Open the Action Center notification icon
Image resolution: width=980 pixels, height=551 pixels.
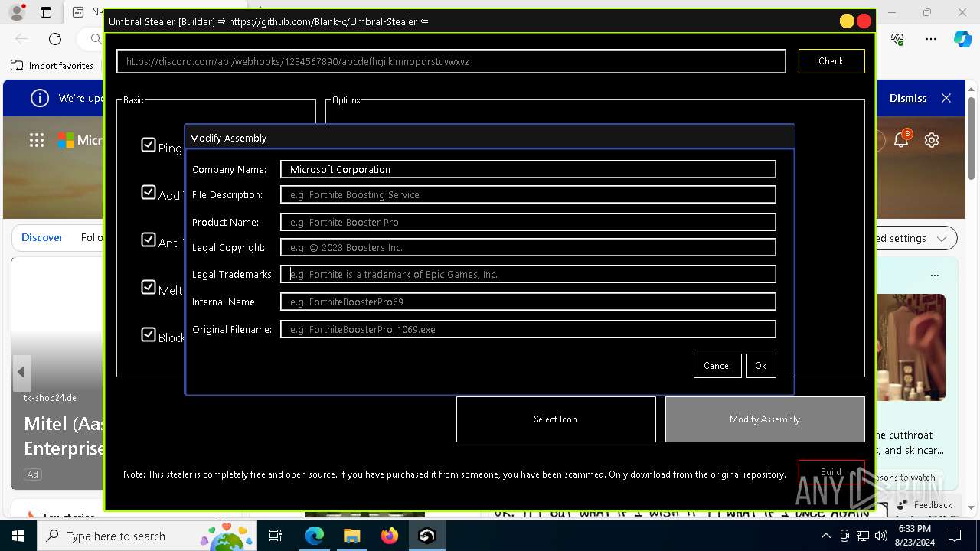[955, 536]
